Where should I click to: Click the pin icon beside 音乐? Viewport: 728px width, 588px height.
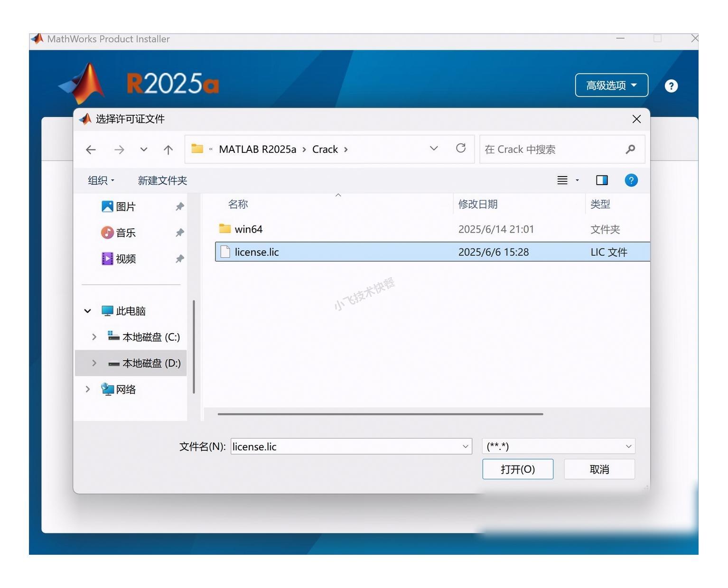point(179,233)
